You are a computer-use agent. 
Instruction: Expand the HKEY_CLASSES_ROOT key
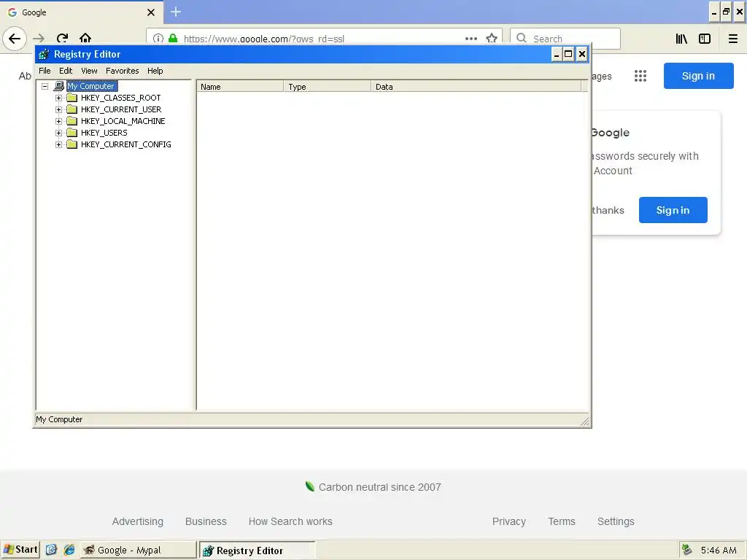point(58,98)
